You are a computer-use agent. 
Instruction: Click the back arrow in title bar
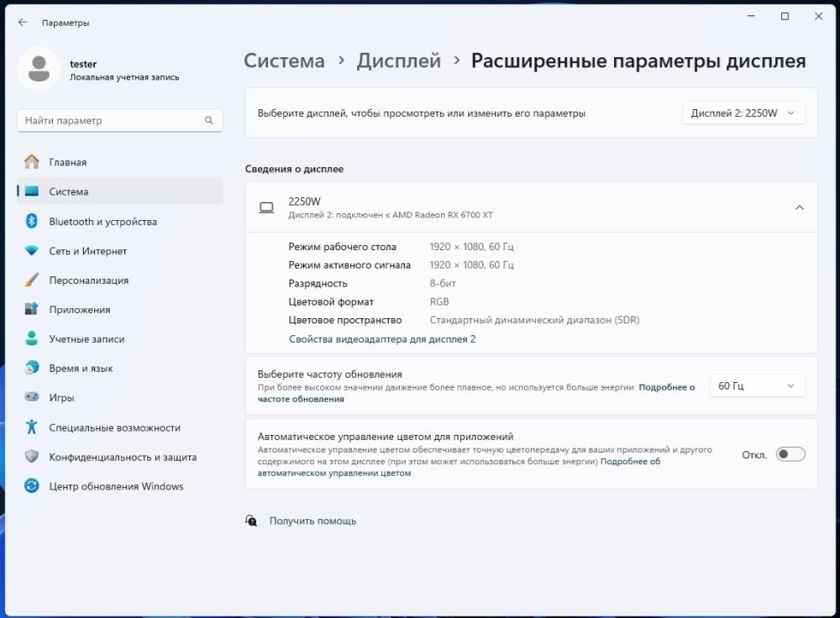[23, 22]
